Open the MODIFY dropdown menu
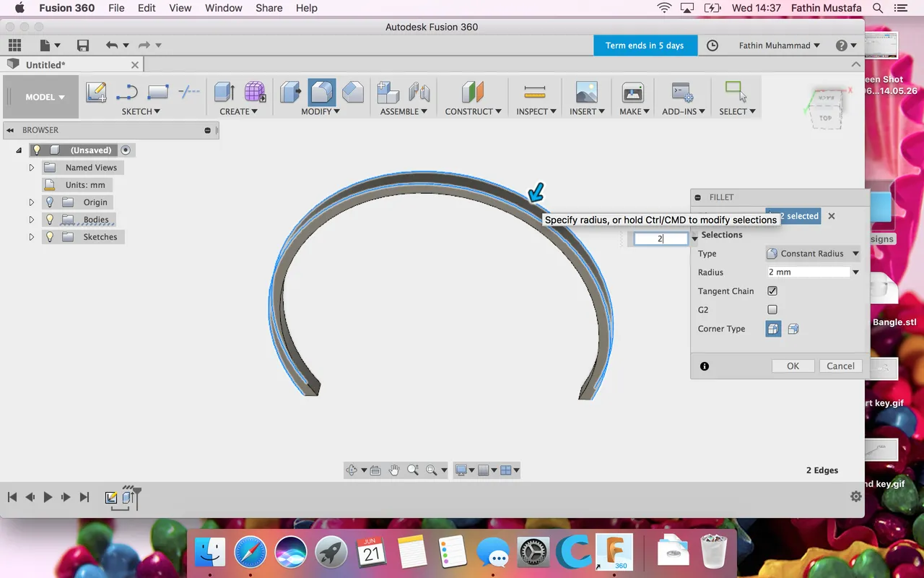The width and height of the screenshot is (924, 578). (321, 111)
